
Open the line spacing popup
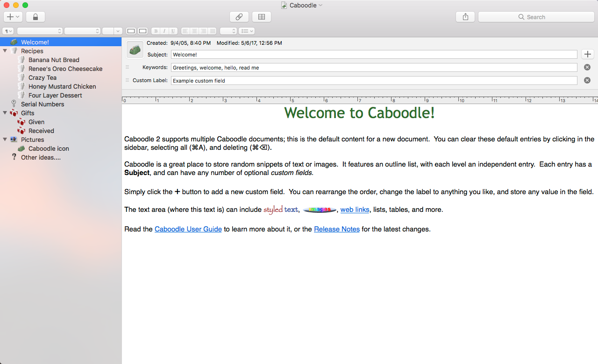coord(228,31)
